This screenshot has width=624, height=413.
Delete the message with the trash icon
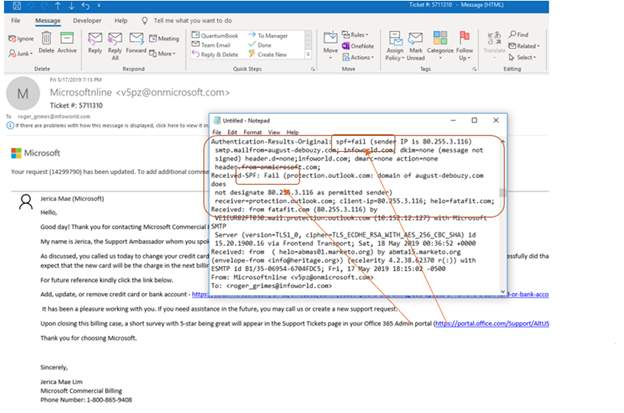click(x=46, y=43)
